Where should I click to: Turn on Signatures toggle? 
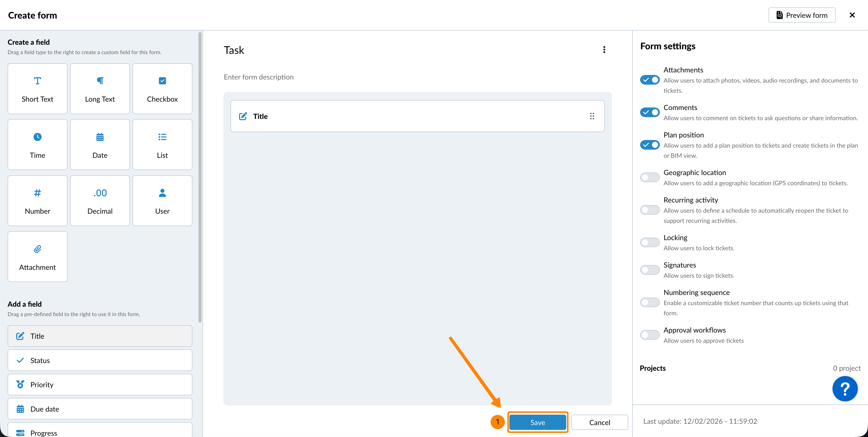point(650,270)
